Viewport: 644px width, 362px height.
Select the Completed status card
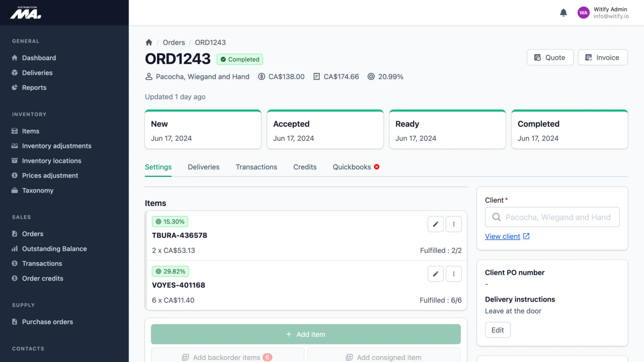click(570, 129)
